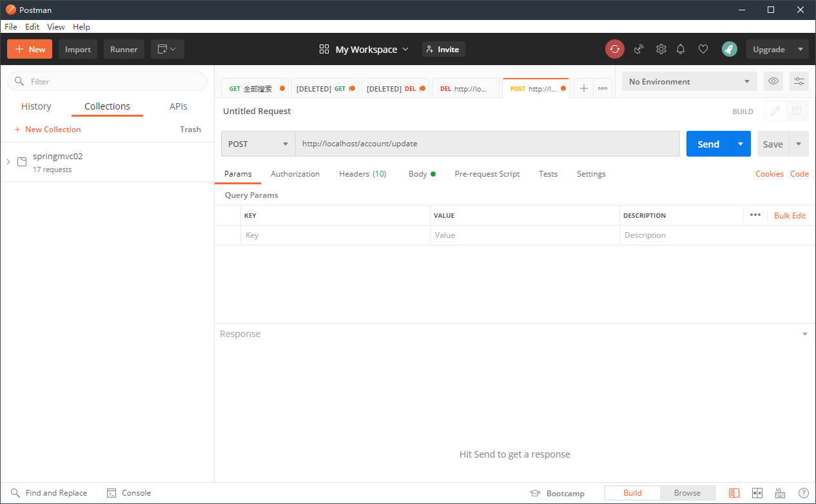Switch to the APIs sidebar tab

[179, 106]
